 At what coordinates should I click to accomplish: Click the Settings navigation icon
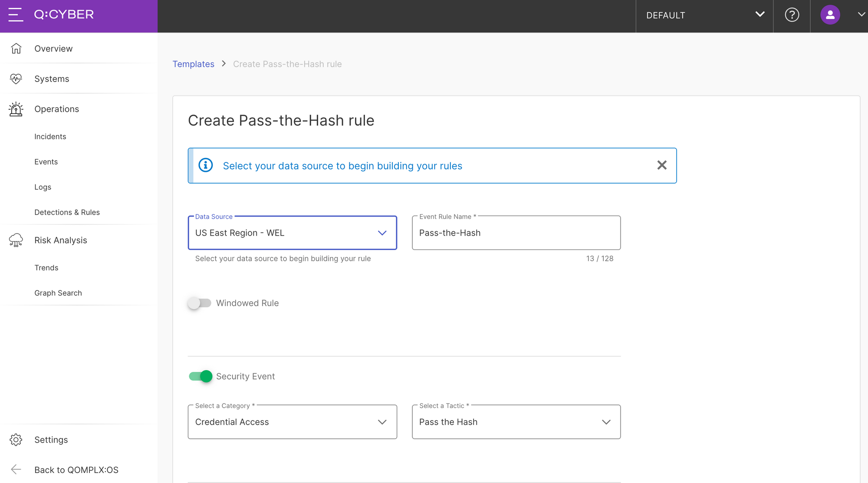[x=16, y=440]
